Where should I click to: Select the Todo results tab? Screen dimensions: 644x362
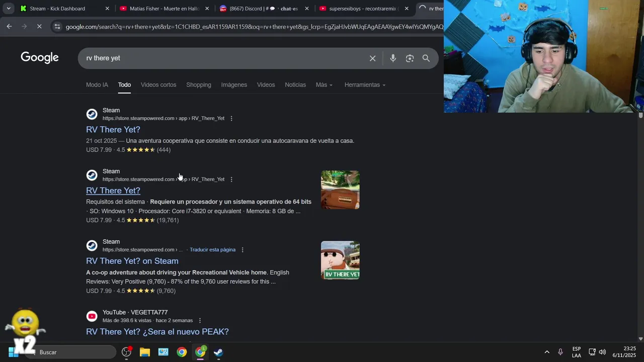[124, 85]
